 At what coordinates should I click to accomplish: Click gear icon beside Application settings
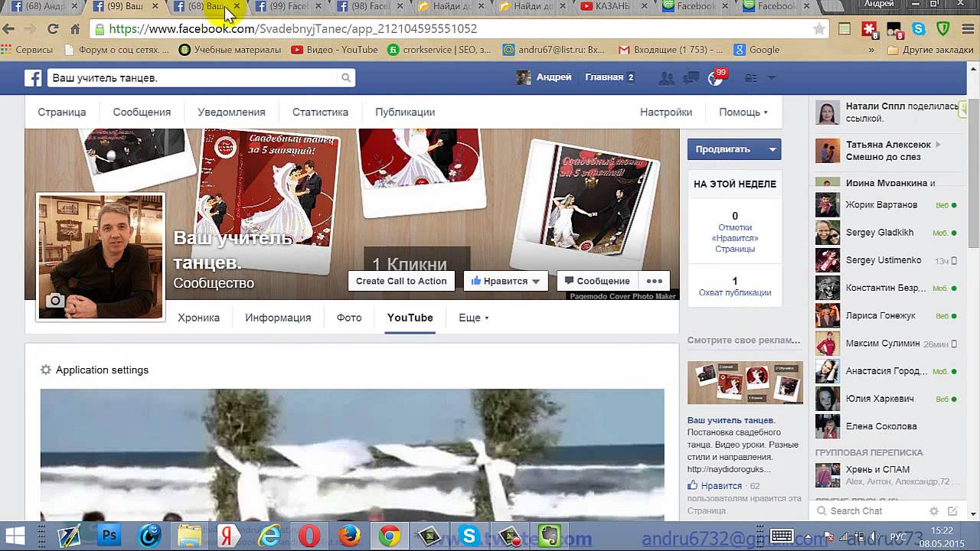pyautogui.click(x=46, y=370)
